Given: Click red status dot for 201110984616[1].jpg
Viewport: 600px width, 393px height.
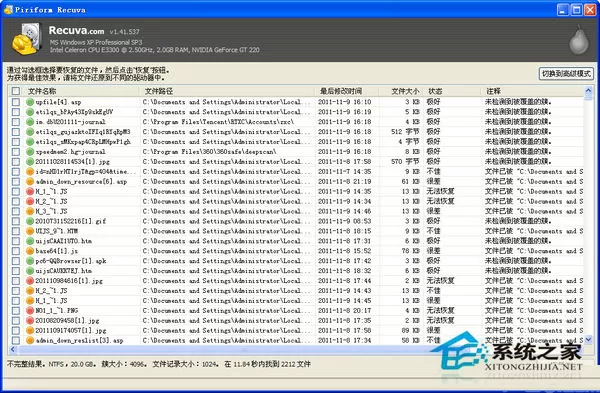Looking at the screenshot, I should pyautogui.click(x=30, y=281).
